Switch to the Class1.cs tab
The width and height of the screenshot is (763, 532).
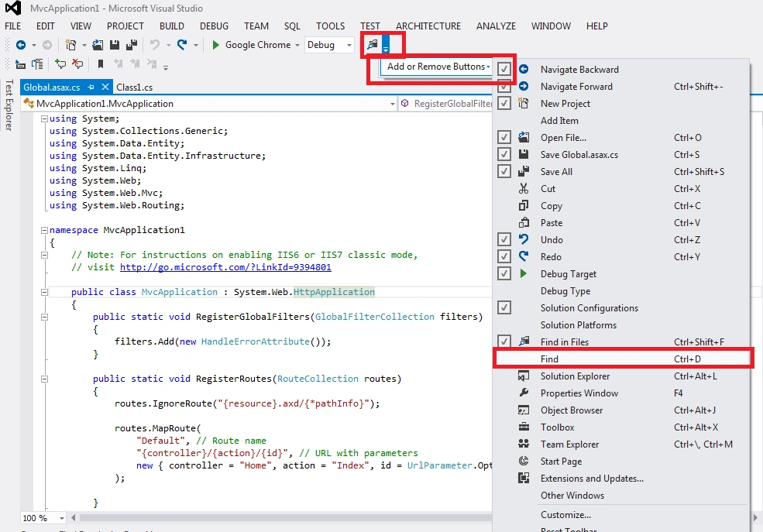tap(134, 88)
